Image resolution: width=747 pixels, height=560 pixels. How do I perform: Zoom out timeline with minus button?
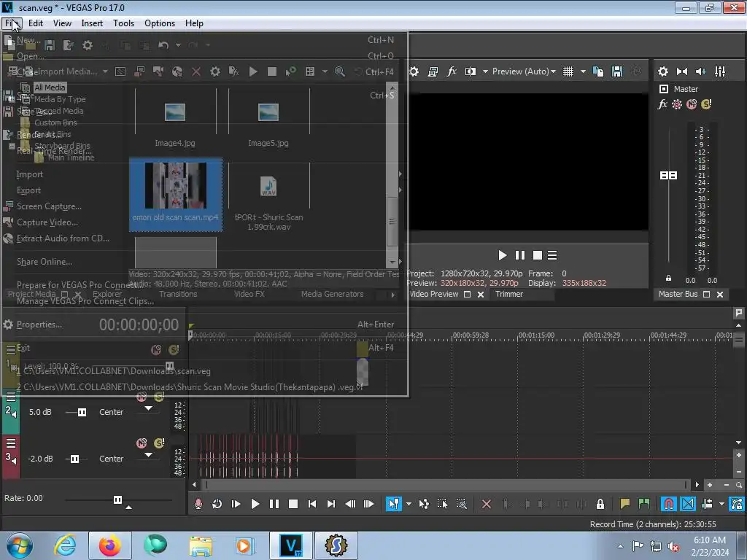(726, 485)
